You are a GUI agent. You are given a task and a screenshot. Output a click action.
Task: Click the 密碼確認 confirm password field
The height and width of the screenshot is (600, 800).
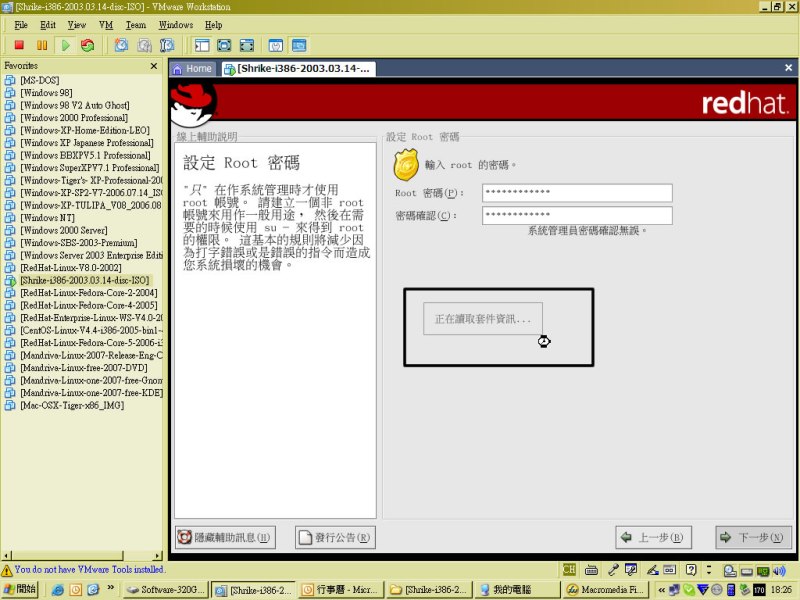[x=577, y=215]
